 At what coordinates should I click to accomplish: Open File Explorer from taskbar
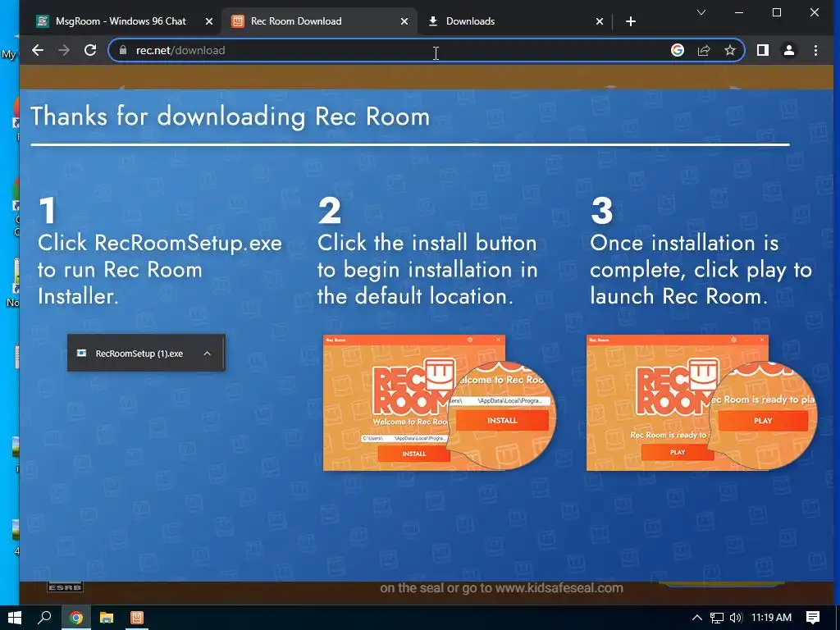tap(107, 618)
